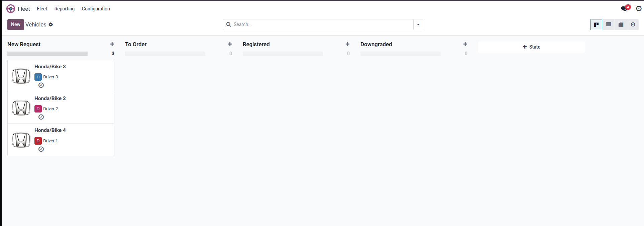The height and width of the screenshot is (226, 644).
Task: Open the Fleet menu
Action: coord(42,9)
